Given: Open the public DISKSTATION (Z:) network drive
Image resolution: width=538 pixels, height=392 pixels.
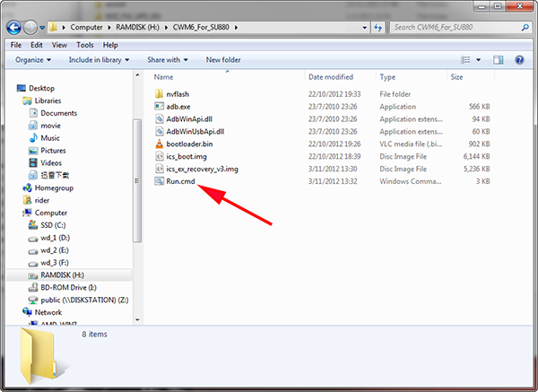Looking at the screenshot, I should [x=82, y=301].
